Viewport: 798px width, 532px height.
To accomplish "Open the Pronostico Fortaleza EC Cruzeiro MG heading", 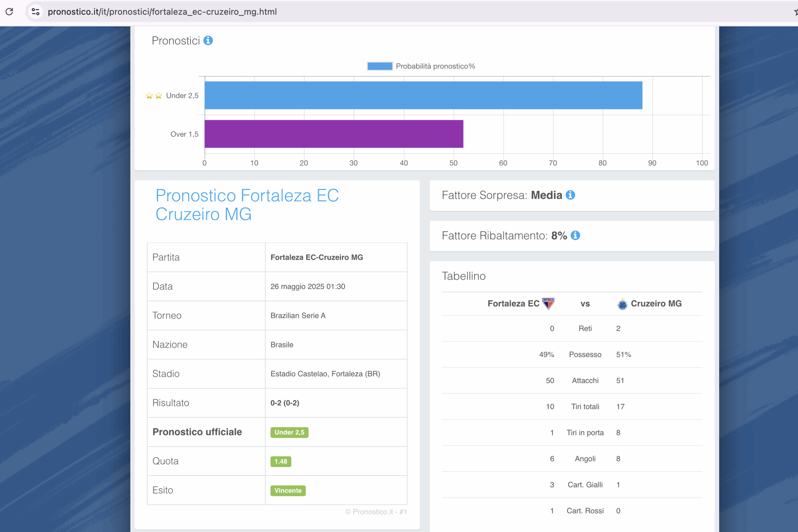I will [x=247, y=205].
